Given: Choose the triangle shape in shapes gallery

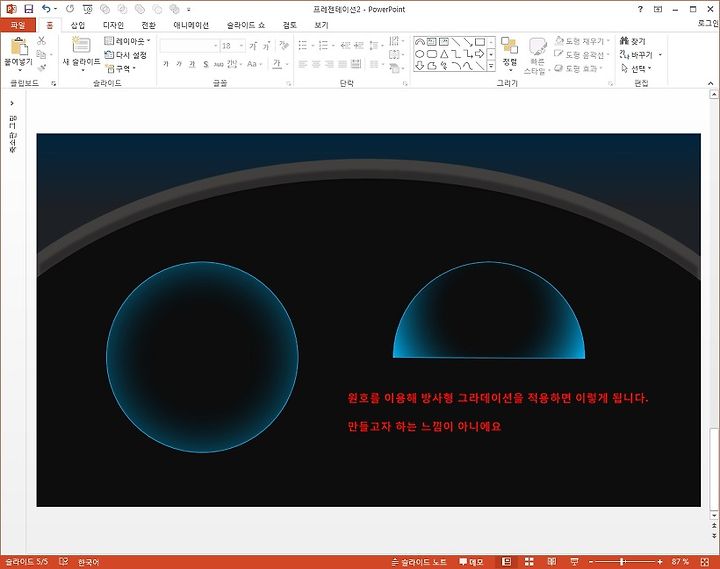Looking at the screenshot, I should coord(444,54).
